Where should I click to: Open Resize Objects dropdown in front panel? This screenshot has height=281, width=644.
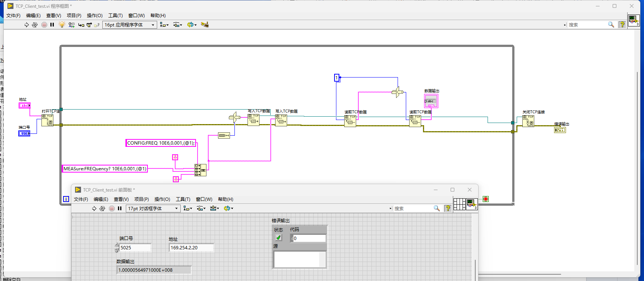pos(214,208)
